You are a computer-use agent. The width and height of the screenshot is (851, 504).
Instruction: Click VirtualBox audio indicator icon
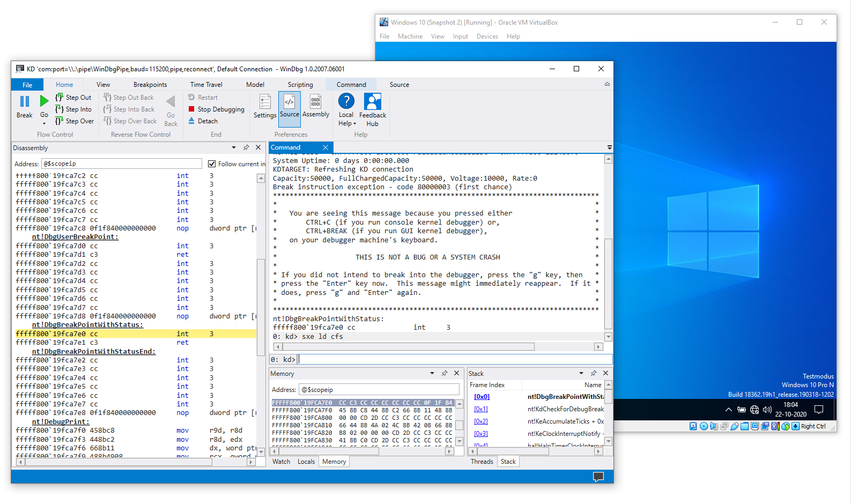pyautogui.click(x=714, y=426)
